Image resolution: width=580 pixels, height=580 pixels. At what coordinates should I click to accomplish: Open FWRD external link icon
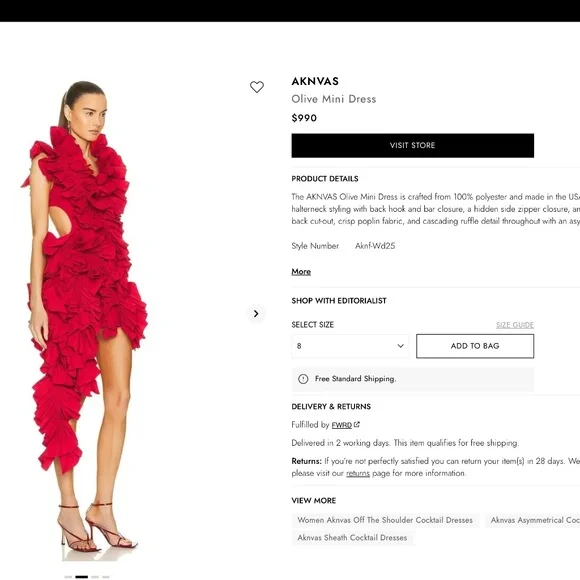[357, 425]
